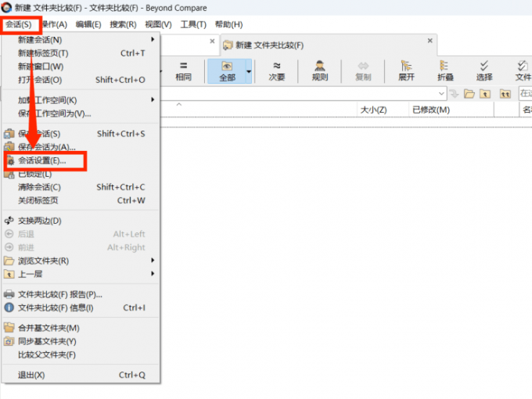Choose 保存工作空间为(V) entry
532x399 pixels.
click(x=81, y=113)
